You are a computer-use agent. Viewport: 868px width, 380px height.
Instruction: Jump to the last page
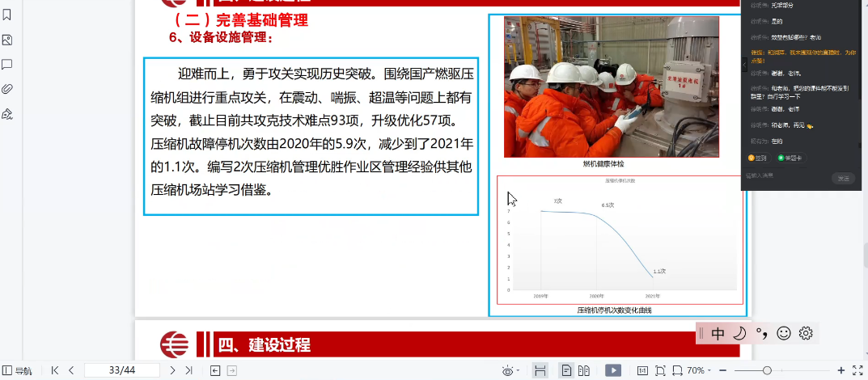(188, 370)
